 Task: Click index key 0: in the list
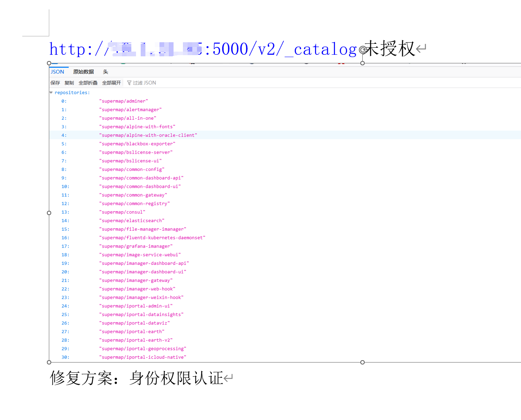click(64, 101)
